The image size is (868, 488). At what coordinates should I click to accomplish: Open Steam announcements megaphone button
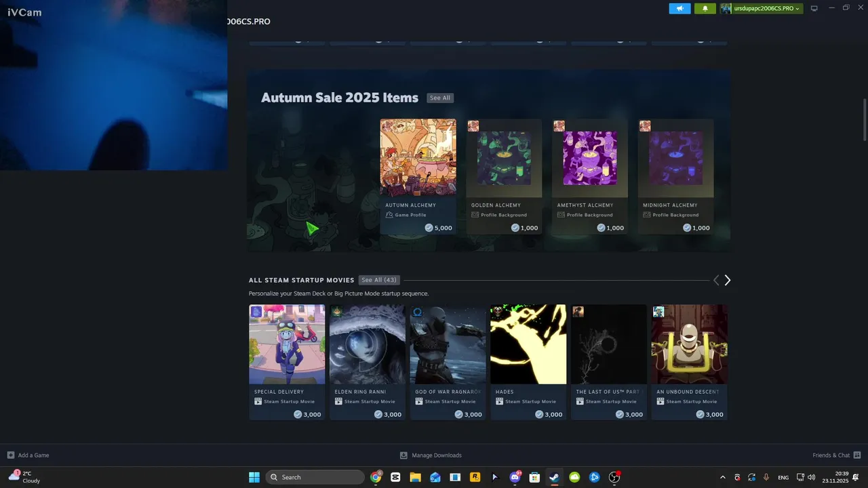pos(679,8)
